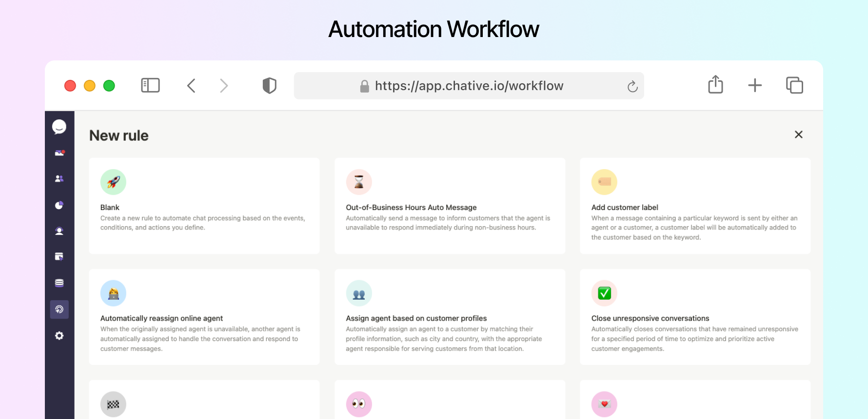Choose the Add customer label template title
Viewport: 868px width, 419px height.
click(x=625, y=208)
